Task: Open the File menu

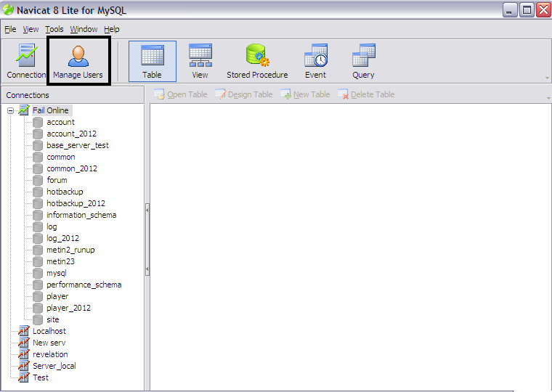Action: coord(10,29)
